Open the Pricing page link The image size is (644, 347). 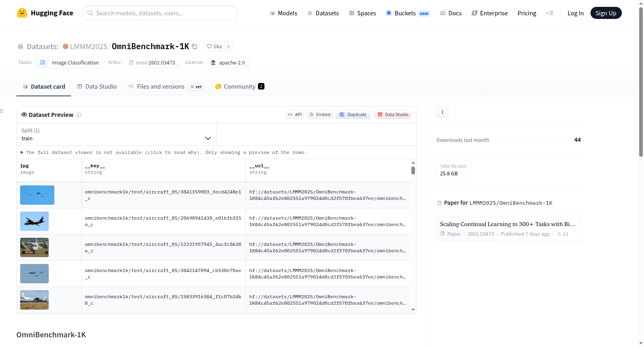(527, 13)
